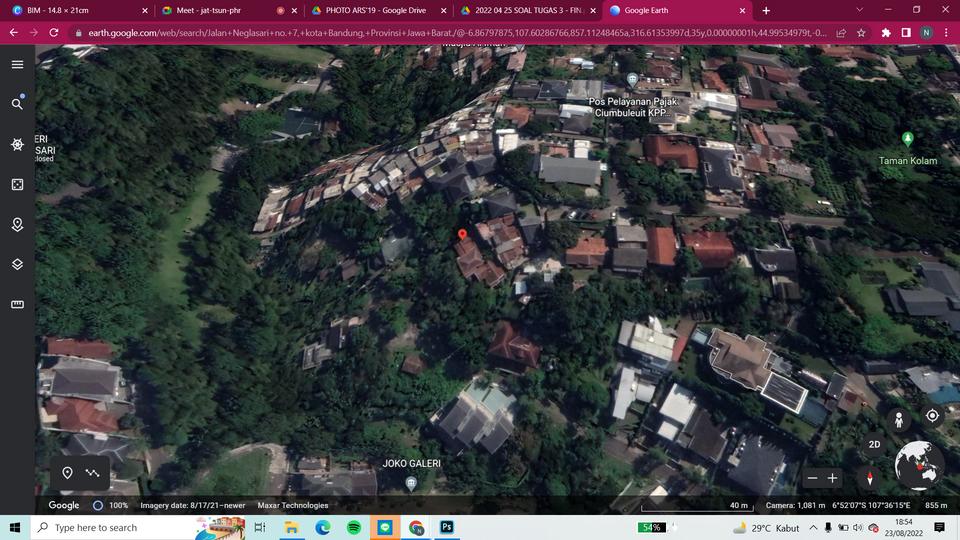
Task: Open weather widget 29°C Kabut
Action: coord(767,528)
